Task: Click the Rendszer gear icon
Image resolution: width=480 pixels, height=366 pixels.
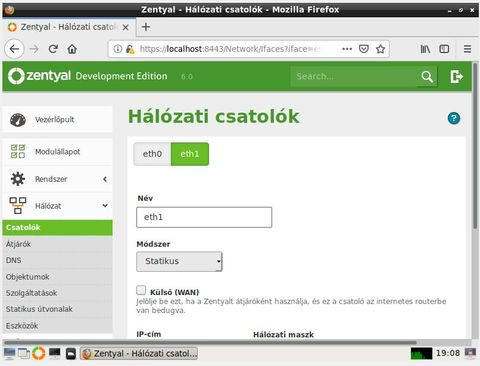Action: coord(18,179)
